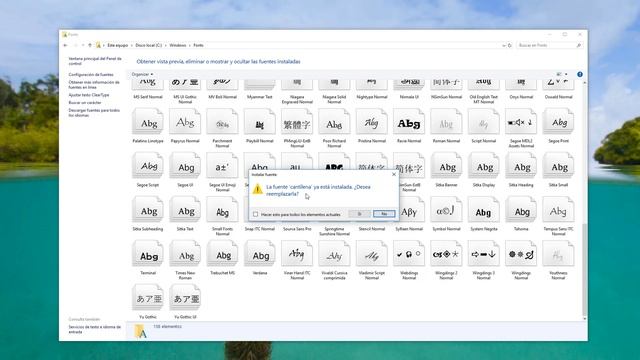
Task: Refresh the Fonts folder
Action: point(509,45)
